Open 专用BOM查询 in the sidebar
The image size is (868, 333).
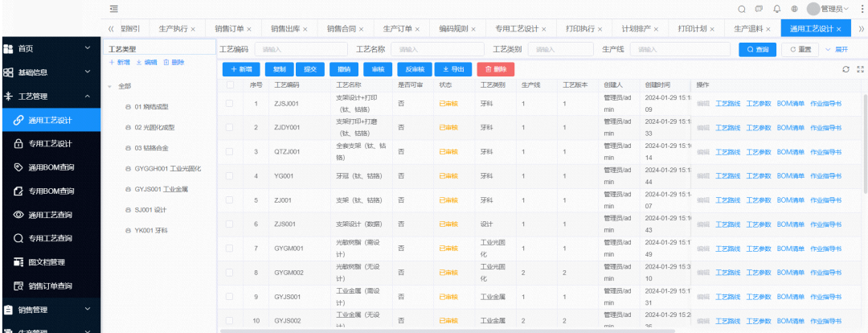pos(51,191)
